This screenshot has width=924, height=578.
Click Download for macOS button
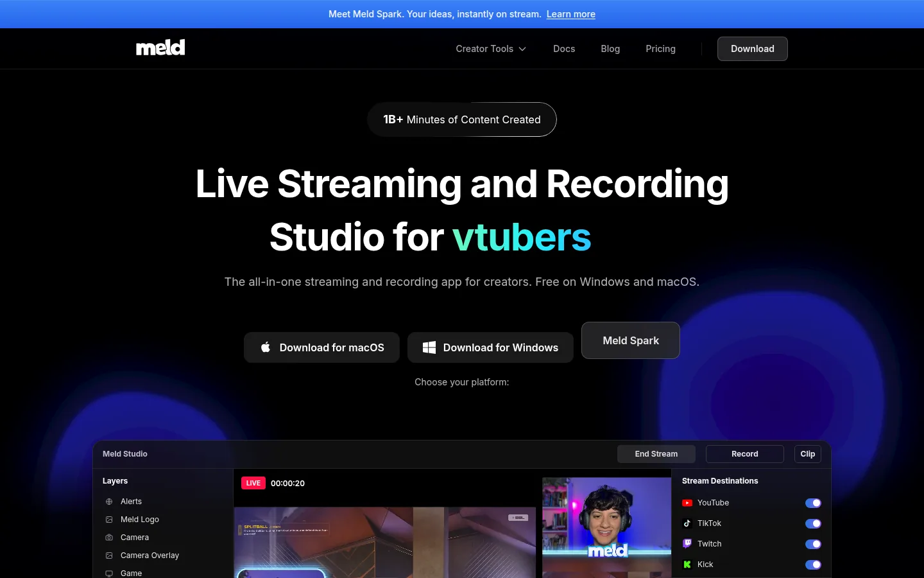[321, 347]
